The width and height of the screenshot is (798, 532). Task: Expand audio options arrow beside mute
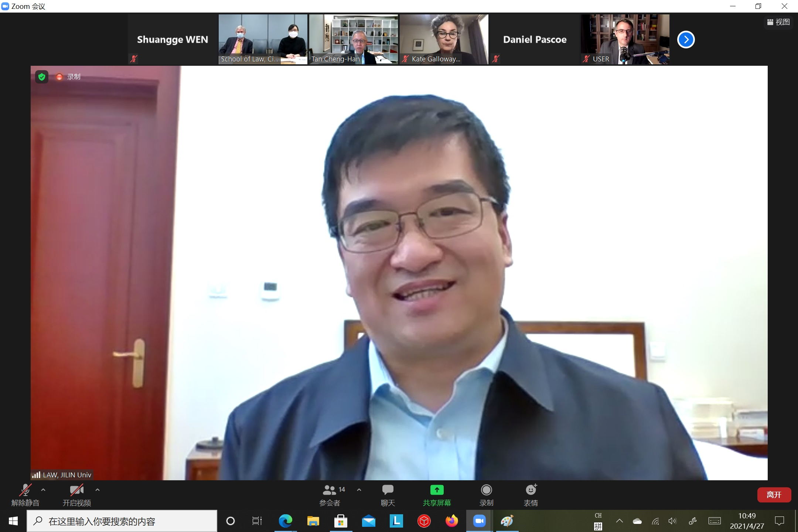click(x=43, y=490)
